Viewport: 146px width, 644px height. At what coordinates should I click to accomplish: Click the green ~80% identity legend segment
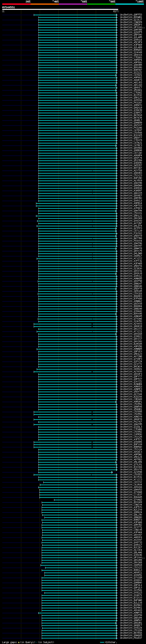(x=101, y=4)
